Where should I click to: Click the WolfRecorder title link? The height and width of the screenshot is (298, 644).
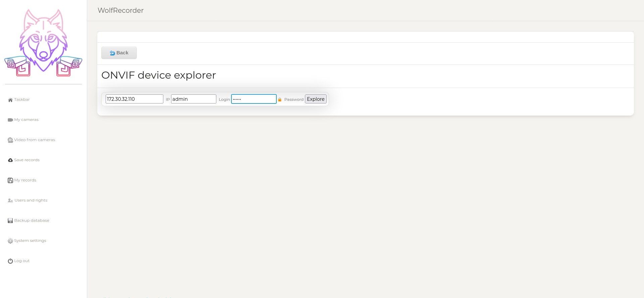[120, 10]
